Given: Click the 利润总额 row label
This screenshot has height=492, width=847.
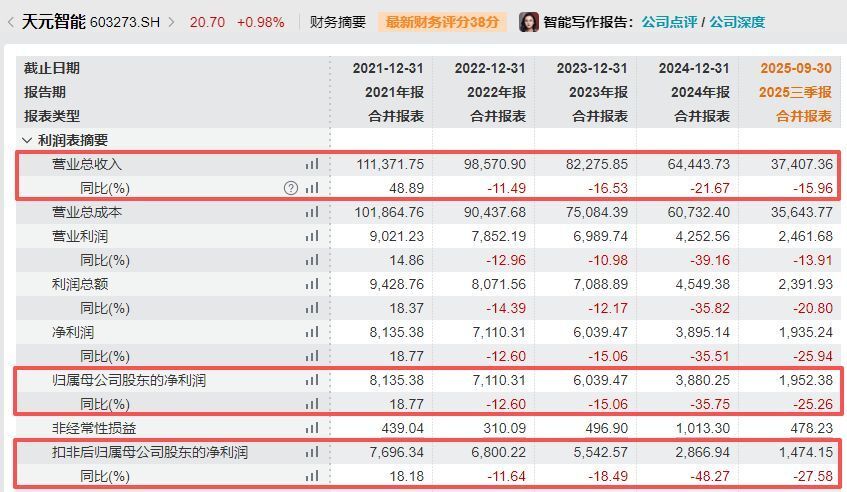Looking at the screenshot, I should [80, 284].
